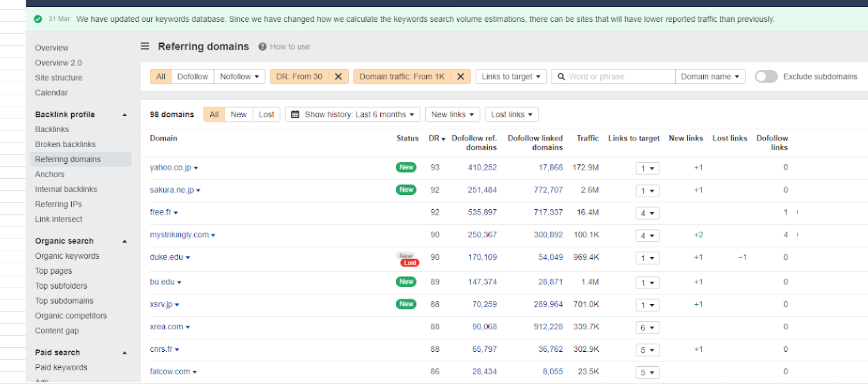868x384 pixels.
Task: Switch to the New domains tab
Action: point(238,114)
